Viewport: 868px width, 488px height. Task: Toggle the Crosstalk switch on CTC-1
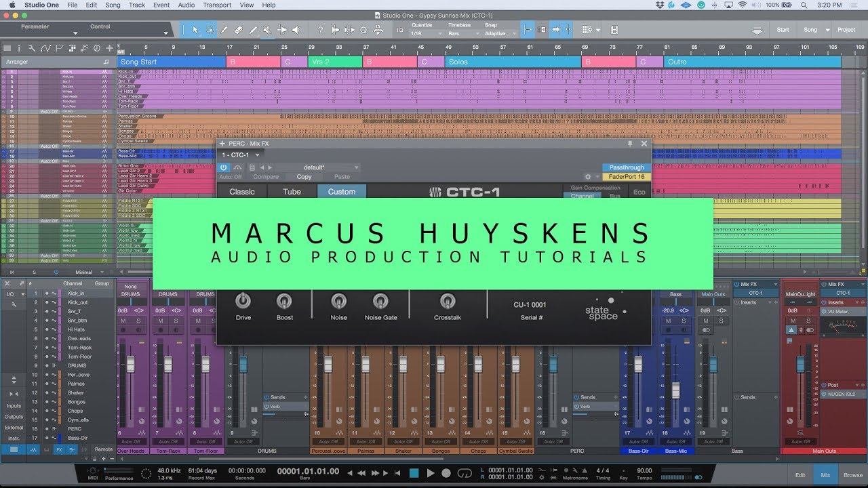click(447, 301)
